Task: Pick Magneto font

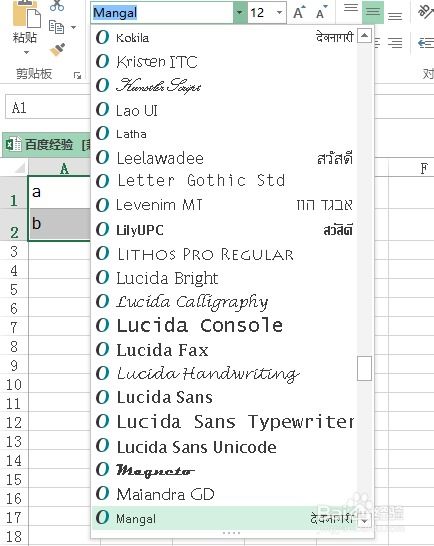Action: [224, 470]
